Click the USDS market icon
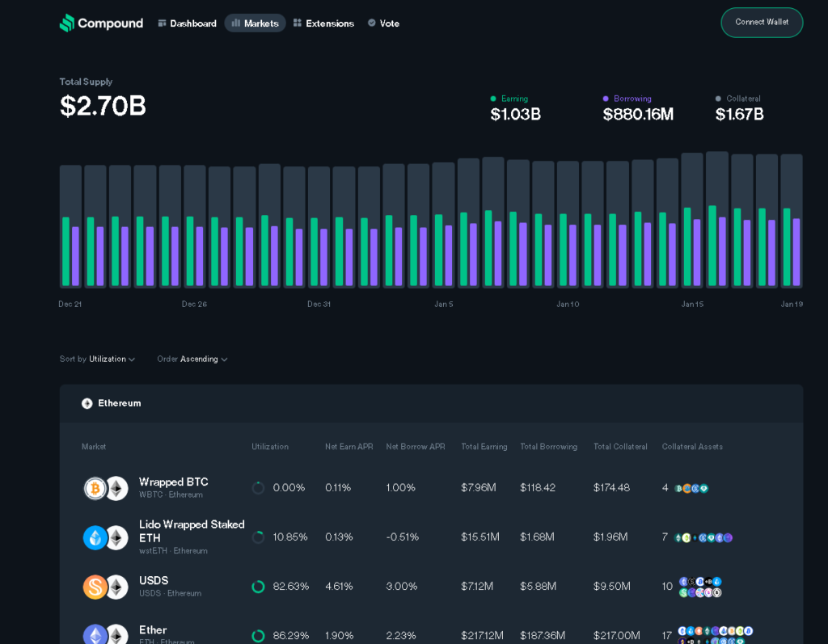The width and height of the screenshot is (828, 644). tap(97, 586)
